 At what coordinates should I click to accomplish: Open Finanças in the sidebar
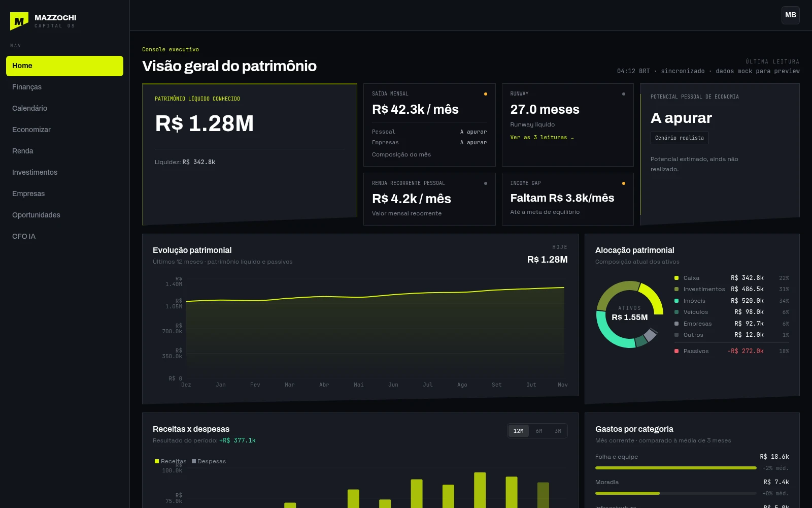point(64,87)
